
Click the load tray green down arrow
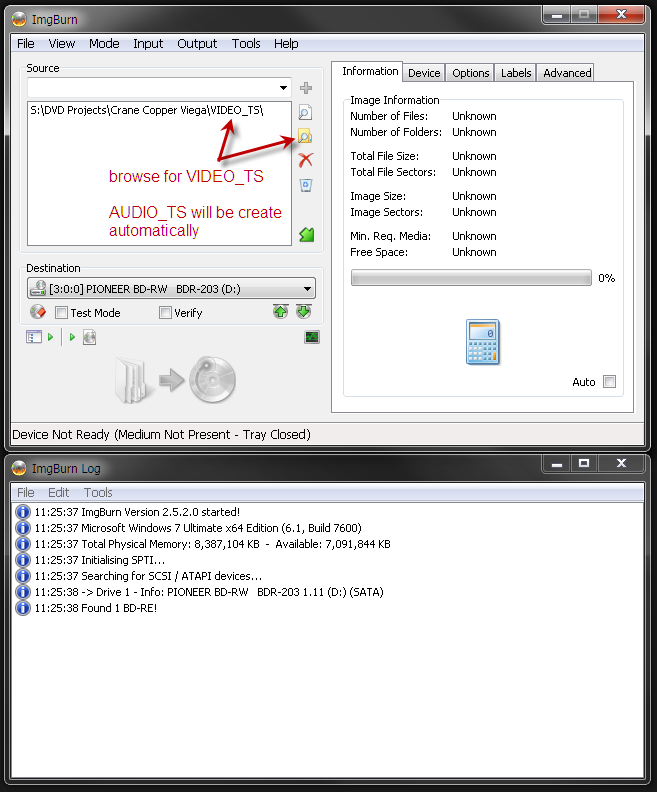[303, 312]
